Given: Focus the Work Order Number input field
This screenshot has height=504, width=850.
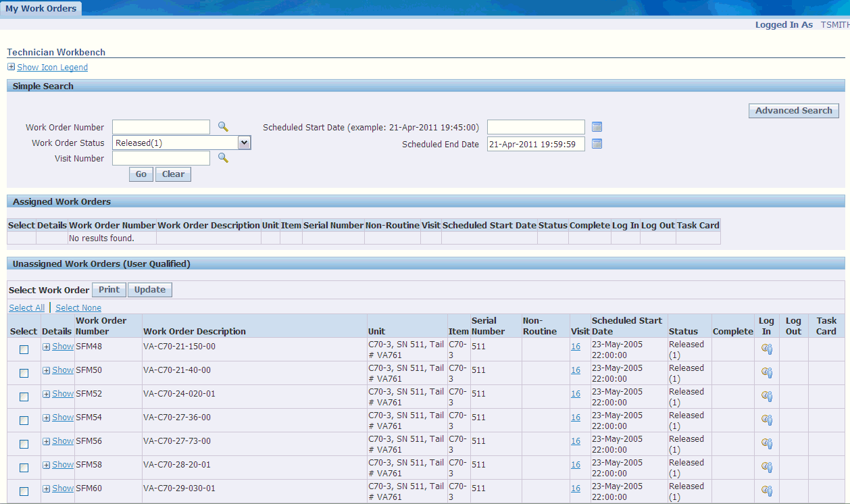Looking at the screenshot, I should (x=161, y=127).
